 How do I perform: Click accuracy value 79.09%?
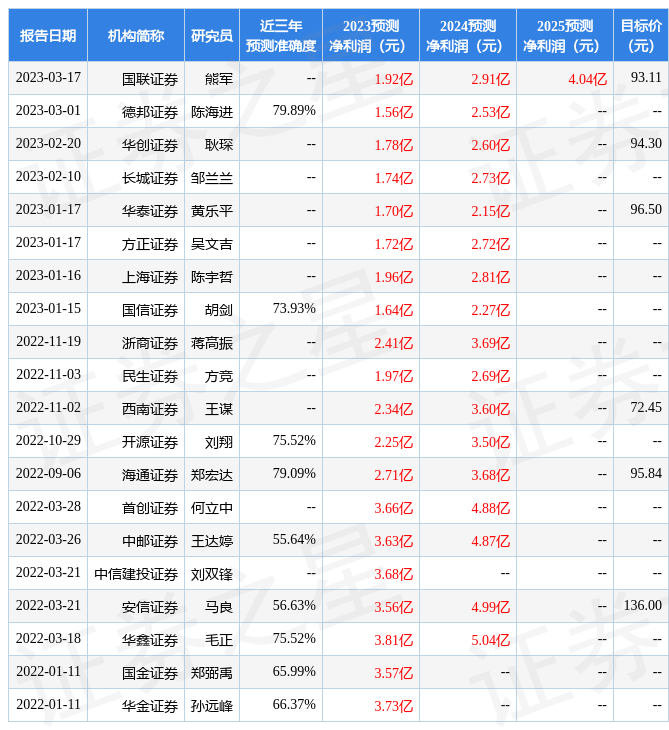294,473
